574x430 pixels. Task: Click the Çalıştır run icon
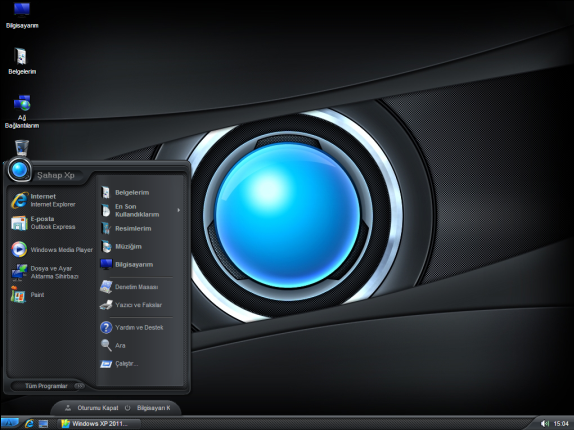tap(106, 364)
